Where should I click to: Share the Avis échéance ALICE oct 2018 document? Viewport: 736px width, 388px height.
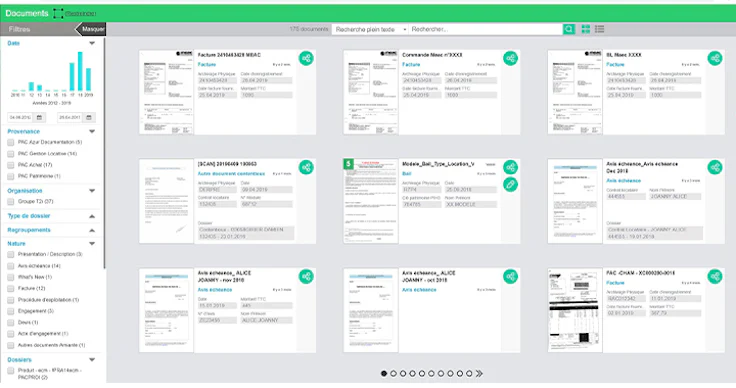pos(511,276)
